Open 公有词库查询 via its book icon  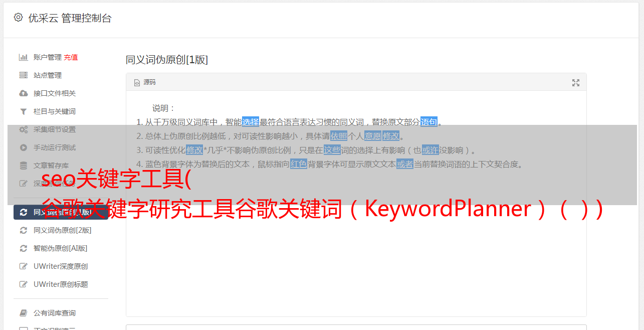[x=23, y=313]
